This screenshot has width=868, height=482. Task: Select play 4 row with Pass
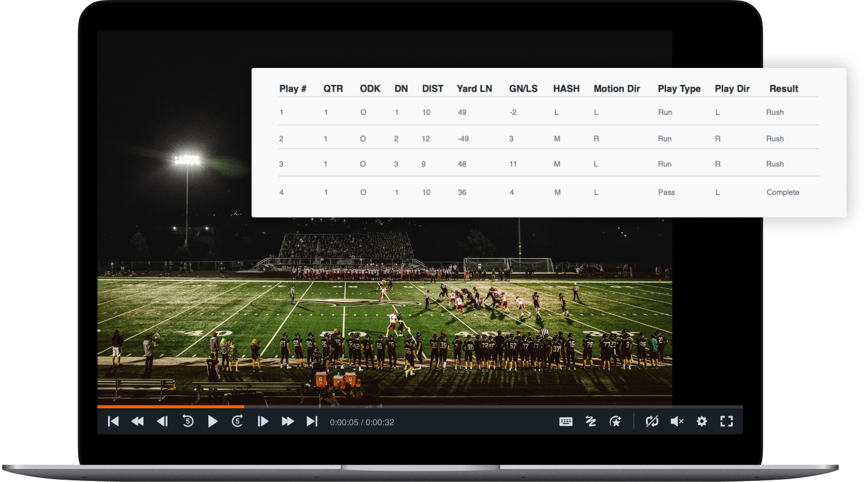(548, 193)
